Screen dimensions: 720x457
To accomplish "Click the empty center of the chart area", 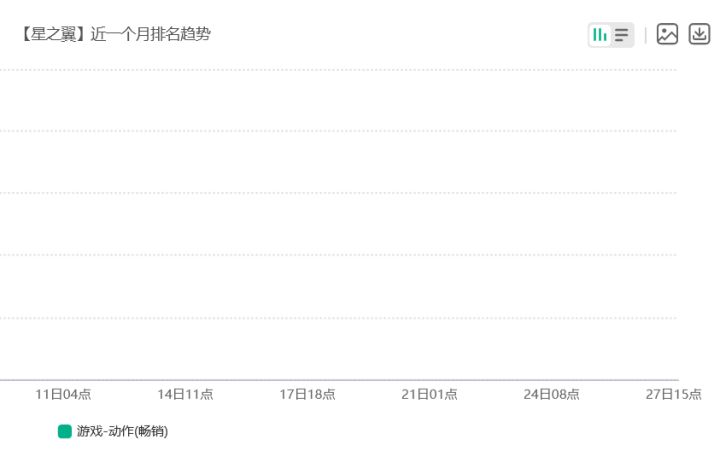I will pyautogui.click(x=338, y=224).
